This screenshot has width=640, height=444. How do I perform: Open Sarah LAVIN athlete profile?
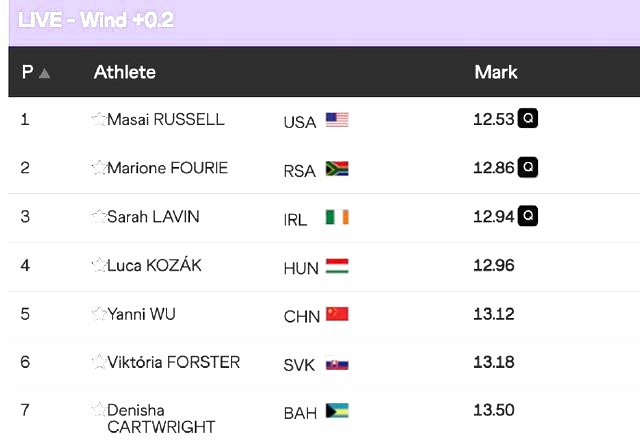153,216
